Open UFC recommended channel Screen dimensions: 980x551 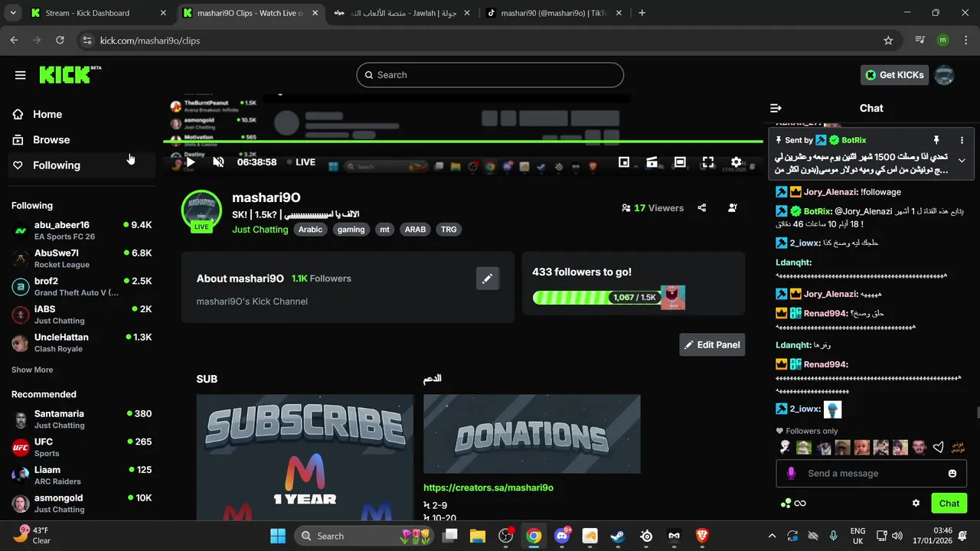[82, 447]
